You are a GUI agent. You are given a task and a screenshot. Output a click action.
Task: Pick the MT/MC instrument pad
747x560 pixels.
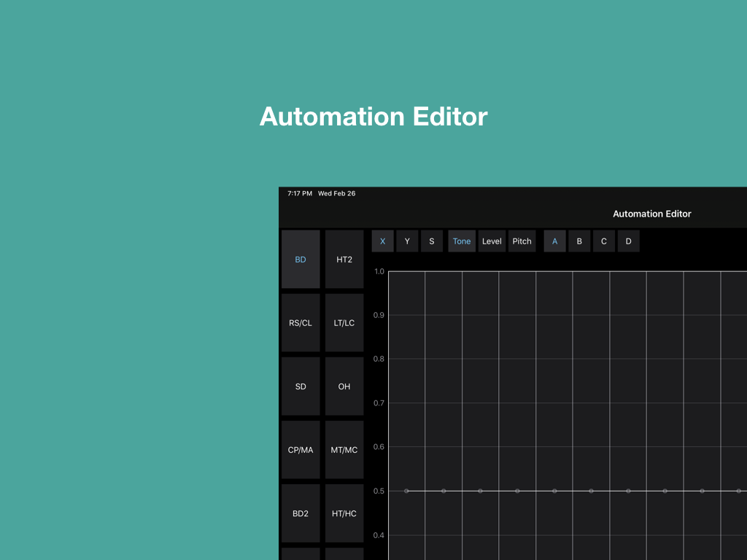(344, 450)
